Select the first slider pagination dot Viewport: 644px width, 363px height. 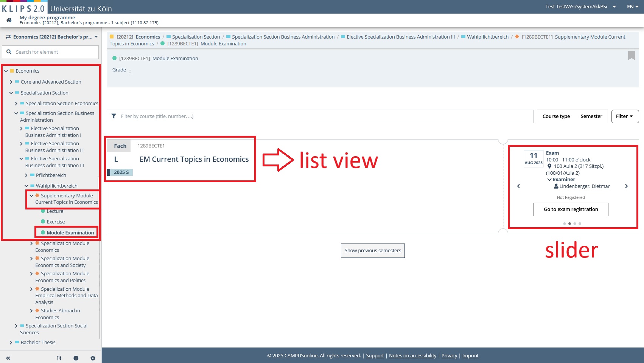pyautogui.click(x=565, y=223)
